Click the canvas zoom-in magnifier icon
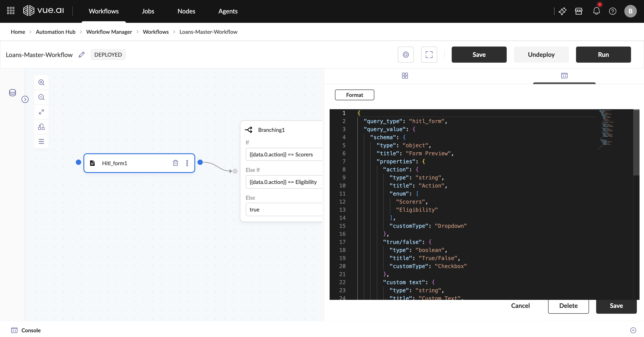Screen dimensions: 644x337 point(41,82)
